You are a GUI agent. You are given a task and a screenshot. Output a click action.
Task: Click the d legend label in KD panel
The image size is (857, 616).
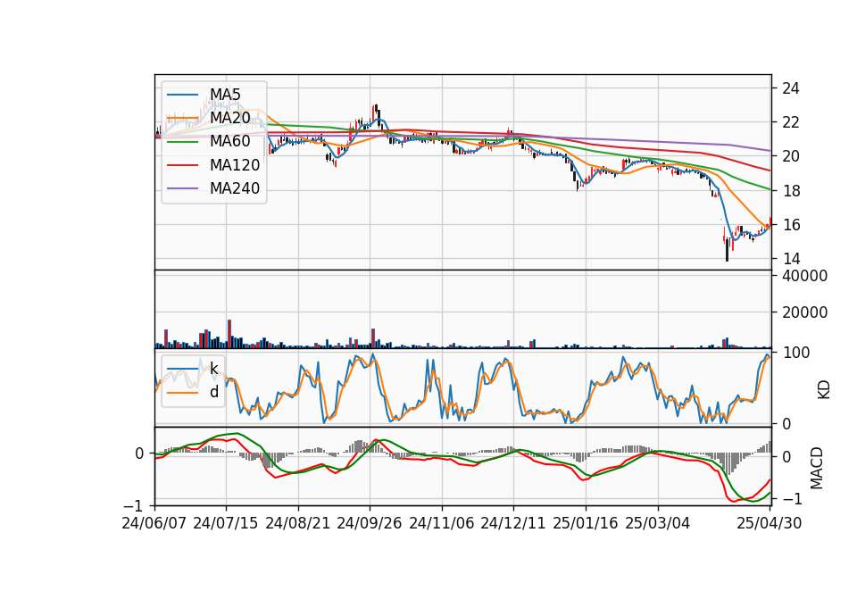click(214, 392)
